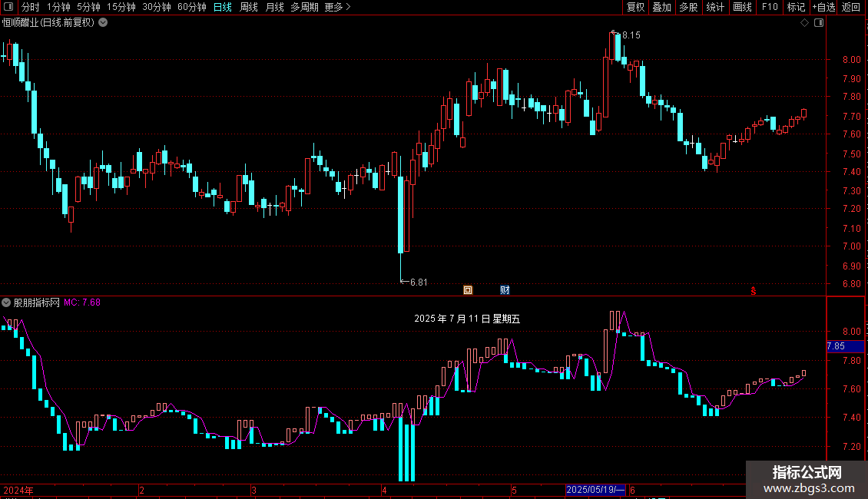Click month 3 on the time axis
868x499 pixels.
point(253,490)
